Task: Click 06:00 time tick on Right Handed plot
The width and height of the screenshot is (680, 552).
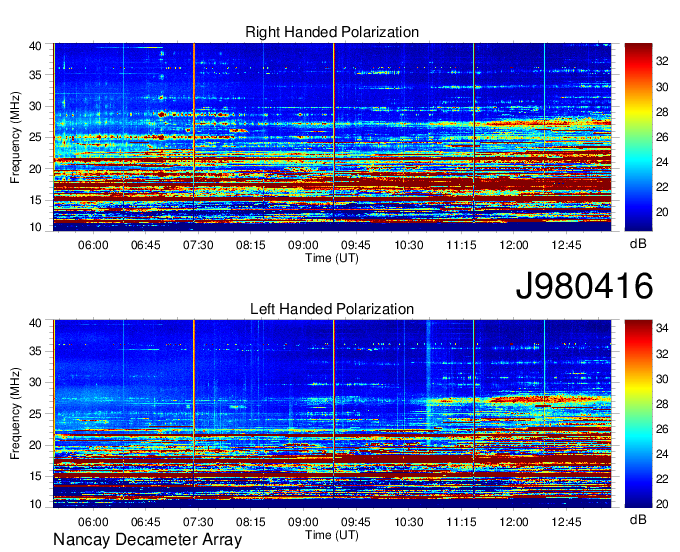Action: 93,245
